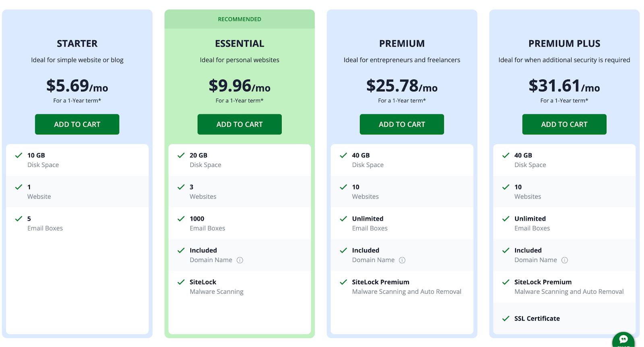Add the Essential plan to cart
Screen dimensions: 644x347
coord(239,124)
